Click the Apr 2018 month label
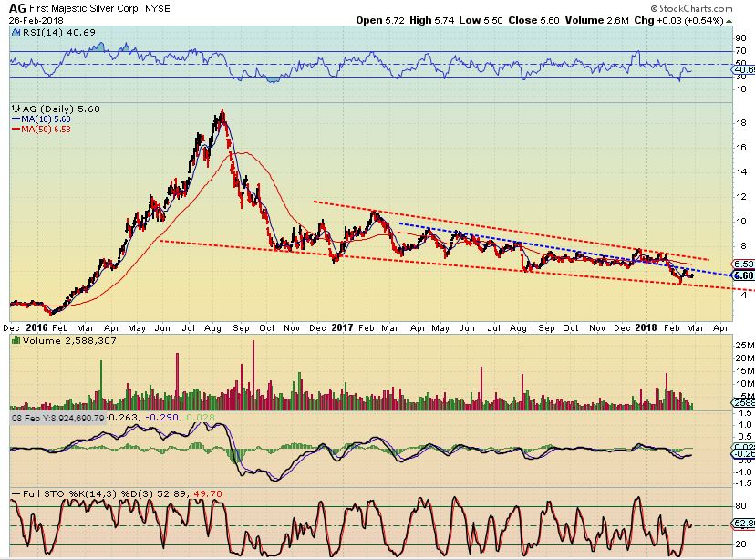Screen dimensions: 755x560 click(719, 328)
